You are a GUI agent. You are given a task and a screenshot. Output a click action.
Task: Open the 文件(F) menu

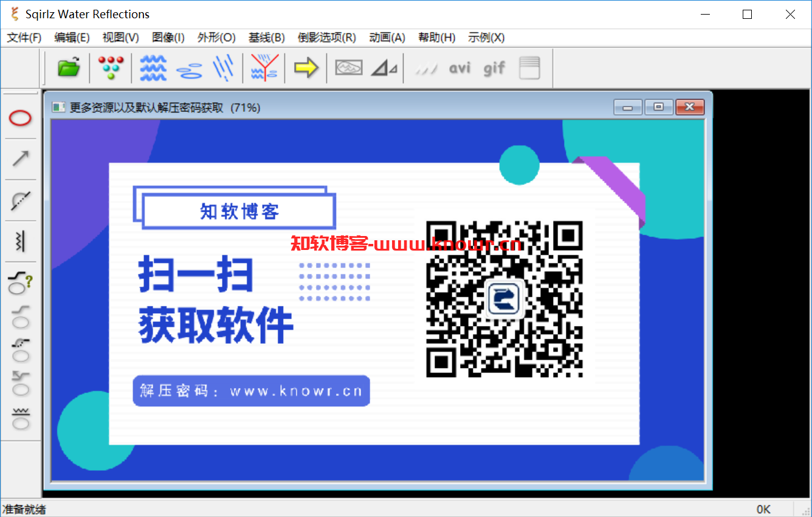[x=24, y=38]
